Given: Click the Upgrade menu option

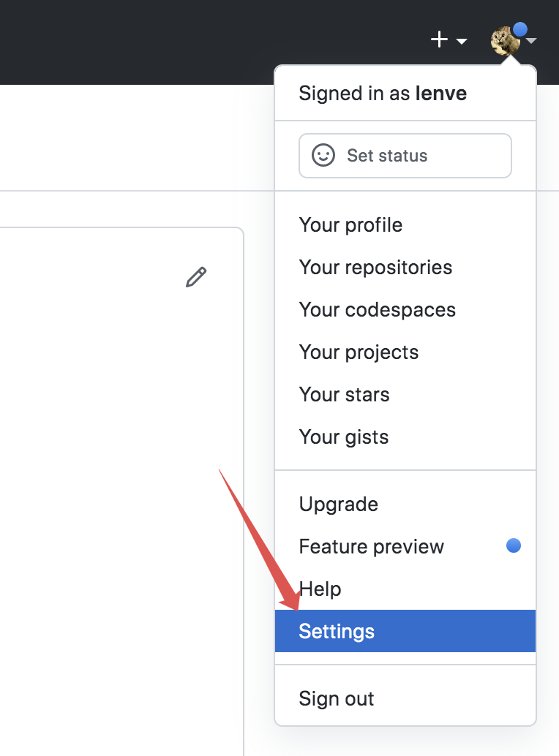Looking at the screenshot, I should [x=338, y=504].
